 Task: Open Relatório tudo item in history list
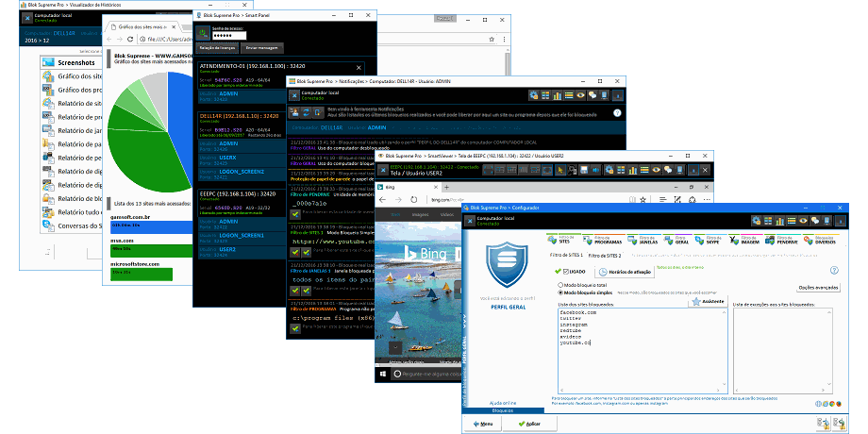(x=72, y=212)
